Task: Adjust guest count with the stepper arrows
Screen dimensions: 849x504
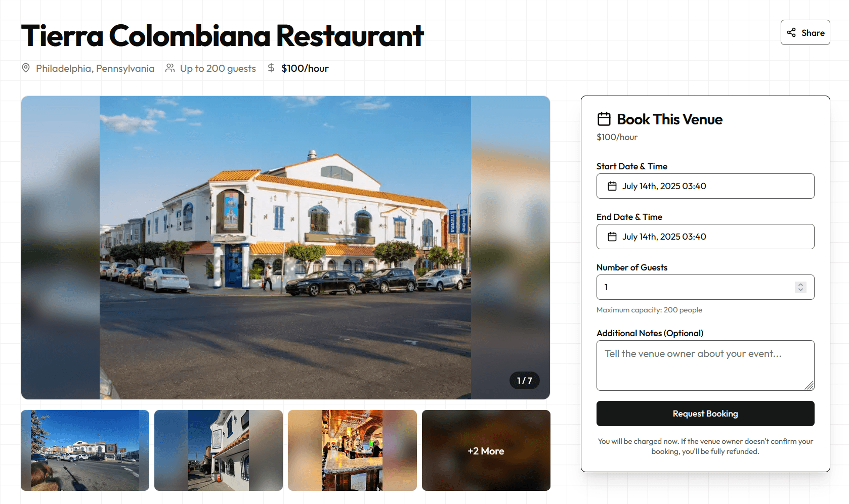Action: point(800,287)
